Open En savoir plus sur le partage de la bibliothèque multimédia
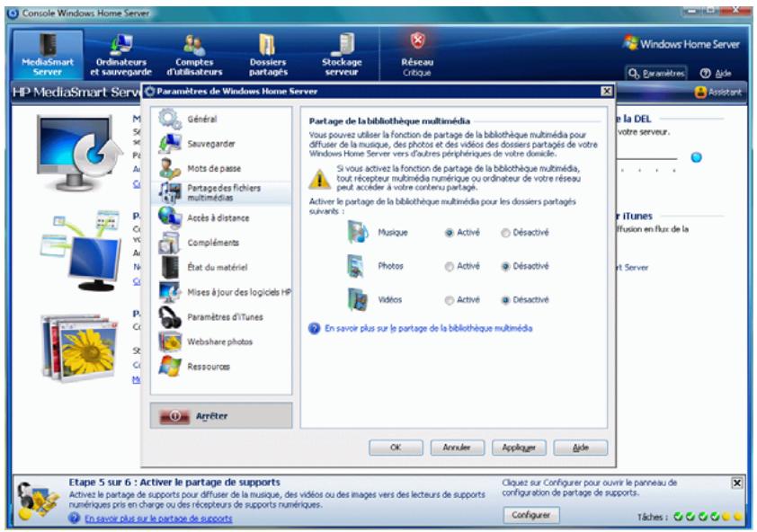 (429, 328)
